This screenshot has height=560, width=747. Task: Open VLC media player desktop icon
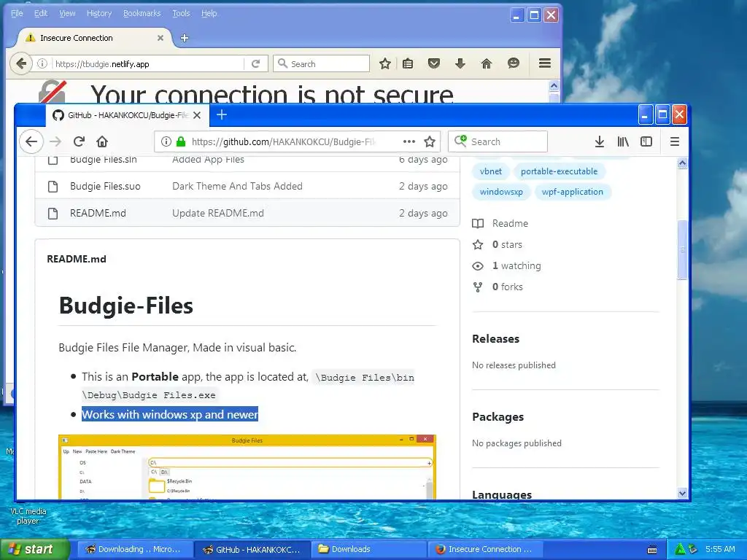(x=28, y=516)
